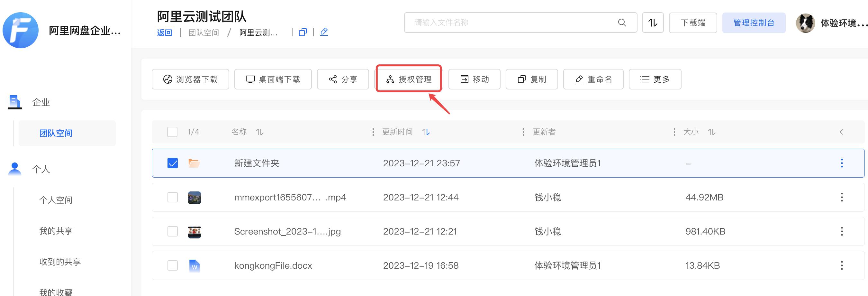868x296 pixels.
Task: Open 团队空间 in the sidebar
Action: pos(67,133)
